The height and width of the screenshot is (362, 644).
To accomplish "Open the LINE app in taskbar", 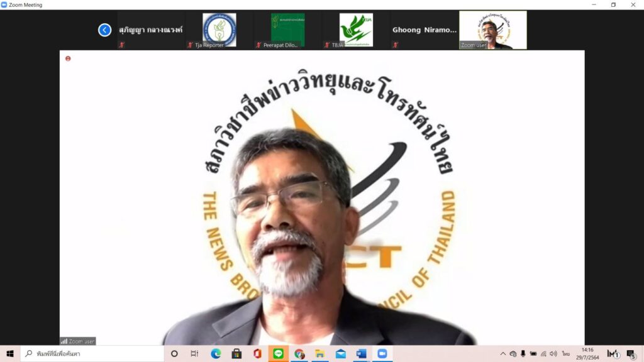I will (278, 354).
